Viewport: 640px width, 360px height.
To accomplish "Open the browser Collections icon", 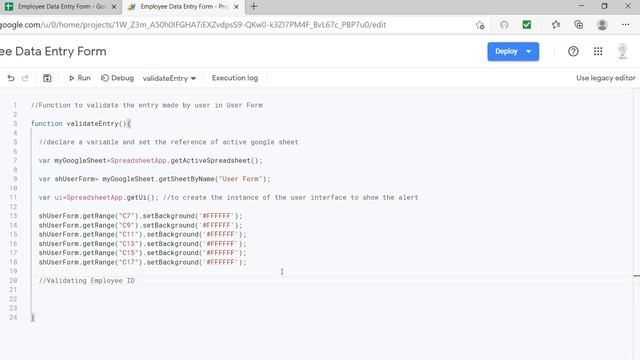I will tap(578, 25).
